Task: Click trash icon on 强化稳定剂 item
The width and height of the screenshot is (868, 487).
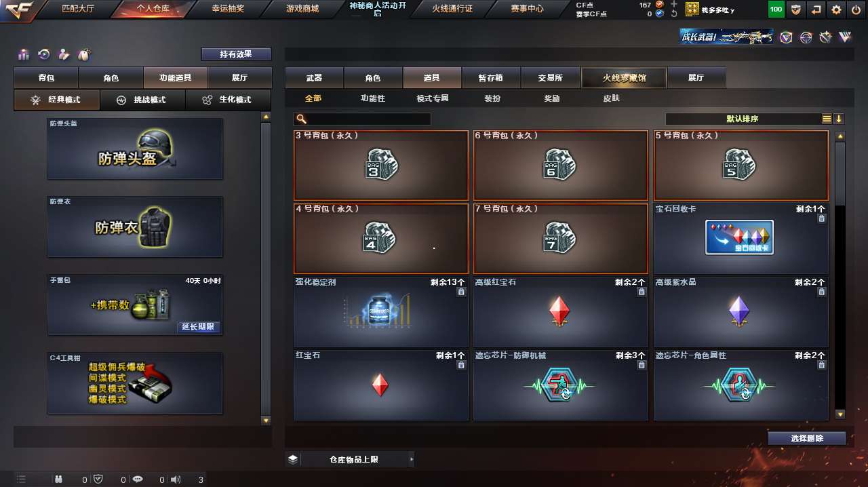Action: click(462, 292)
